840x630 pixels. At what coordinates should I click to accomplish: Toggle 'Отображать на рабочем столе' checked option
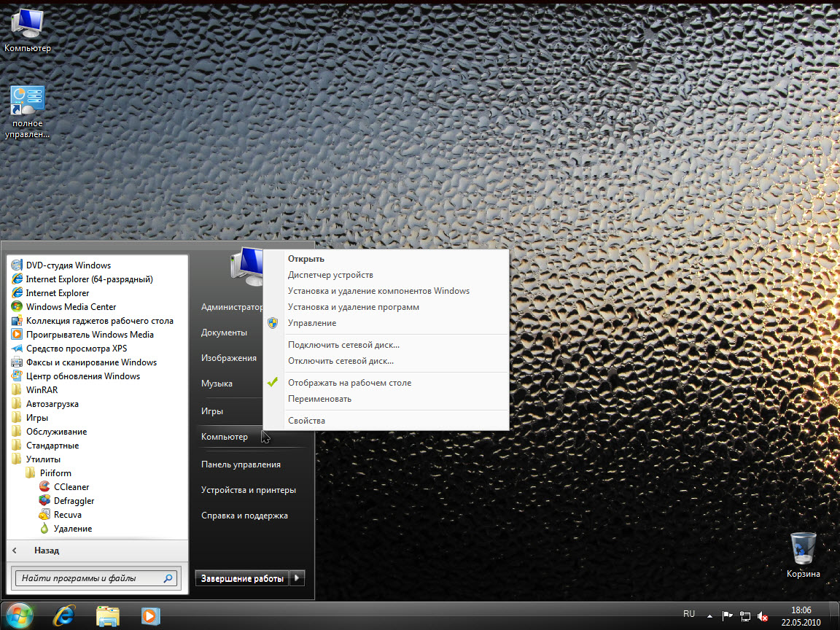point(349,383)
